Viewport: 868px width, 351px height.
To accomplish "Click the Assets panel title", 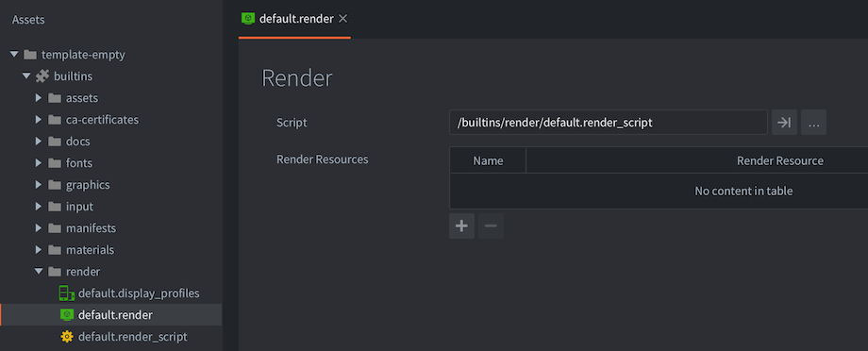I will tap(28, 20).
